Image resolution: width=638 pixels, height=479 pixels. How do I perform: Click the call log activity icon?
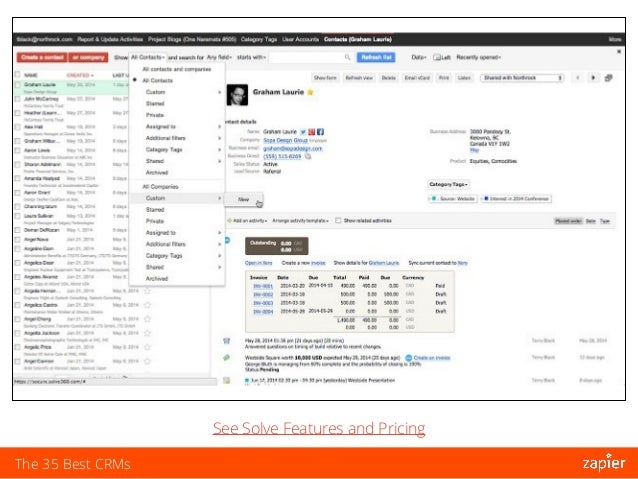pyautogui.click(x=227, y=341)
